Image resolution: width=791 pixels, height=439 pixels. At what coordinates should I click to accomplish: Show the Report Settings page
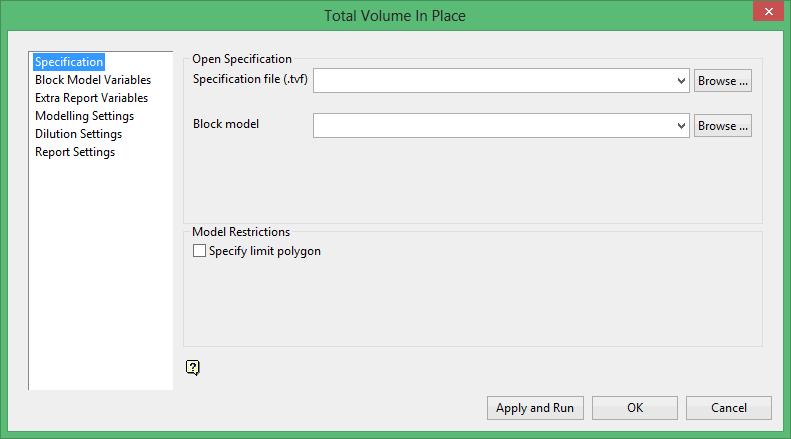74,152
